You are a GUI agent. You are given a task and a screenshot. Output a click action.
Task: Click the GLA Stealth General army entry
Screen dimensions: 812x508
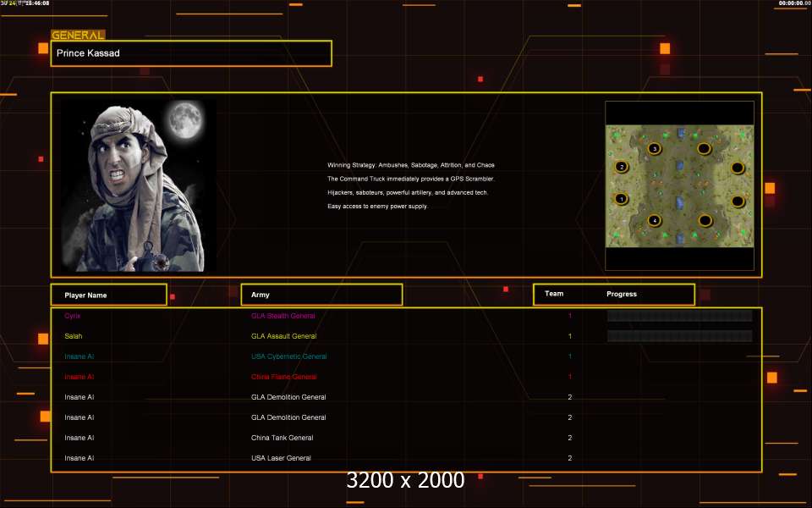coord(283,316)
